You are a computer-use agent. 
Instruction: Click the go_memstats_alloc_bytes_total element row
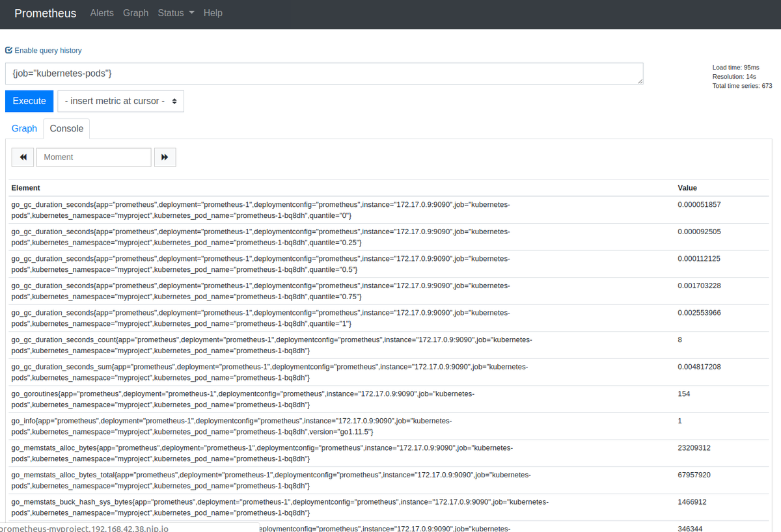click(x=389, y=481)
